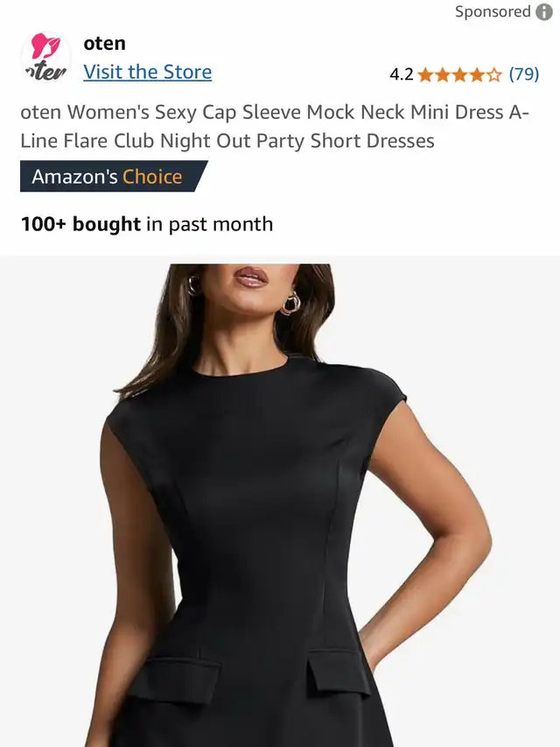Tap the 100+ bought in past month text

click(147, 224)
